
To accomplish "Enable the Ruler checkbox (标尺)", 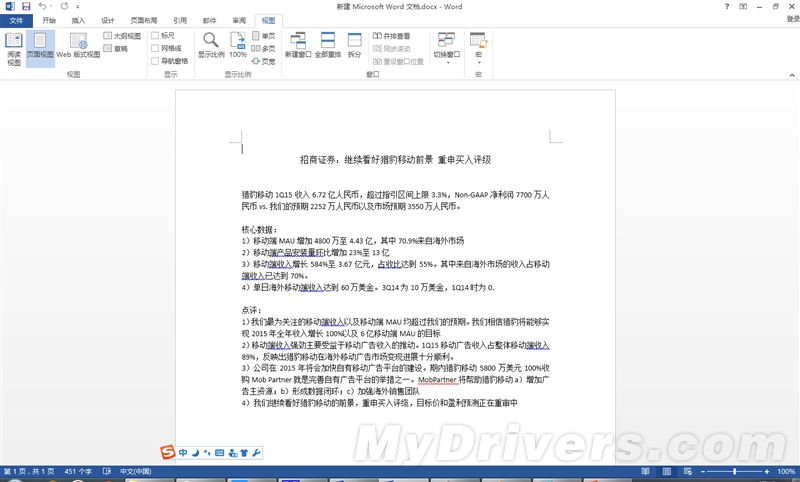I will tap(155, 36).
